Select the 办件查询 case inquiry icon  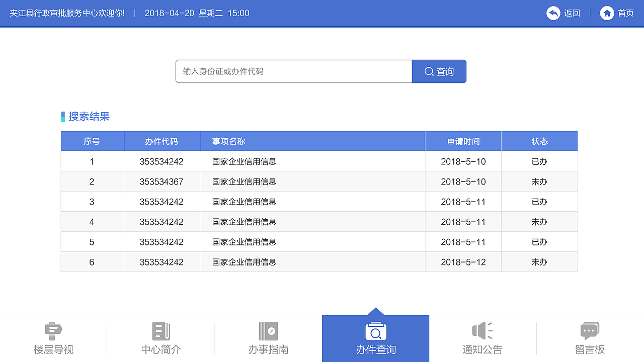click(376, 331)
